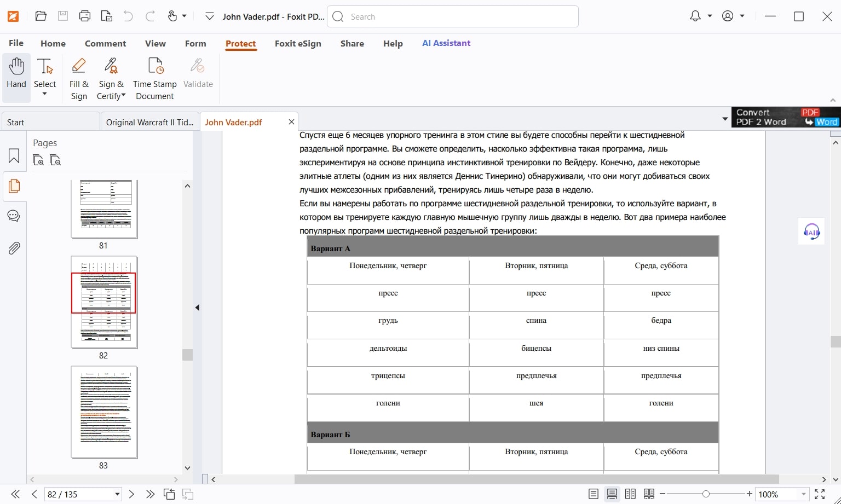Click the Time Stamp Document icon
The width and height of the screenshot is (841, 504).
(x=155, y=79)
